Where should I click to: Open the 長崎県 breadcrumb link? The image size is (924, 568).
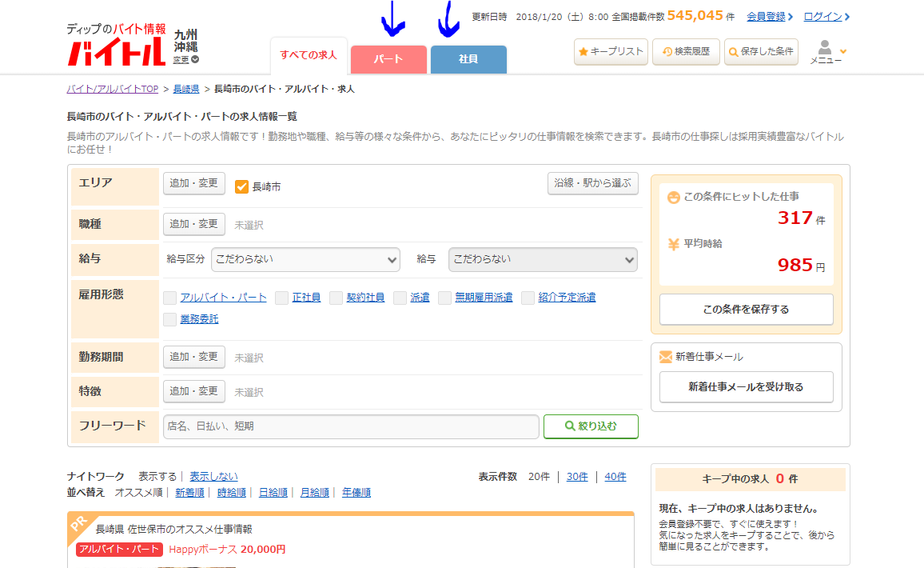pyautogui.click(x=186, y=89)
